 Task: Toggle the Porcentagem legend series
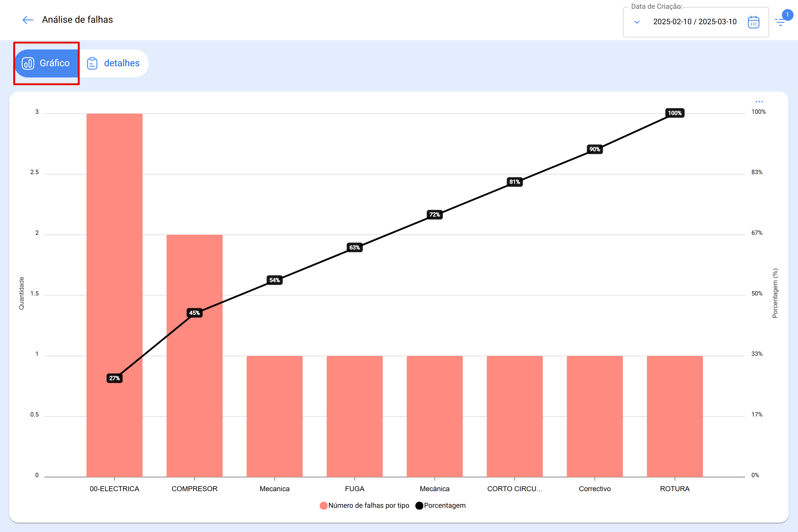pos(440,505)
